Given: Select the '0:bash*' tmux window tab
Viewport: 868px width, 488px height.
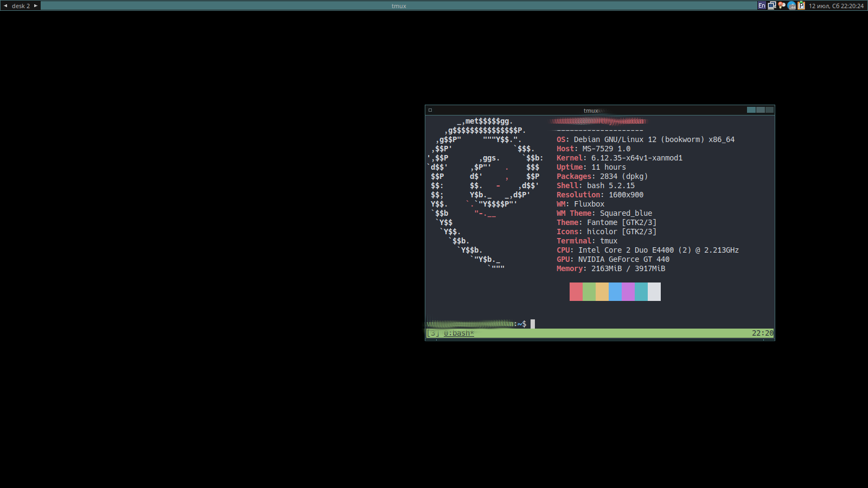Looking at the screenshot, I should pos(459,333).
